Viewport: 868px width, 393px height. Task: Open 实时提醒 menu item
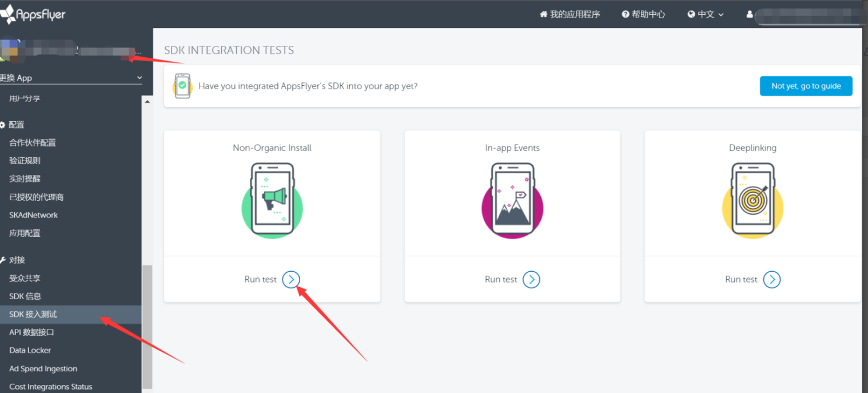coord(25,178)
